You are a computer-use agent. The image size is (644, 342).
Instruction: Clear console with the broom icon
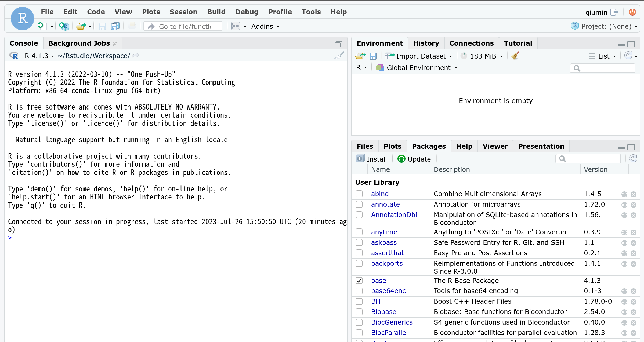point(339,56)
